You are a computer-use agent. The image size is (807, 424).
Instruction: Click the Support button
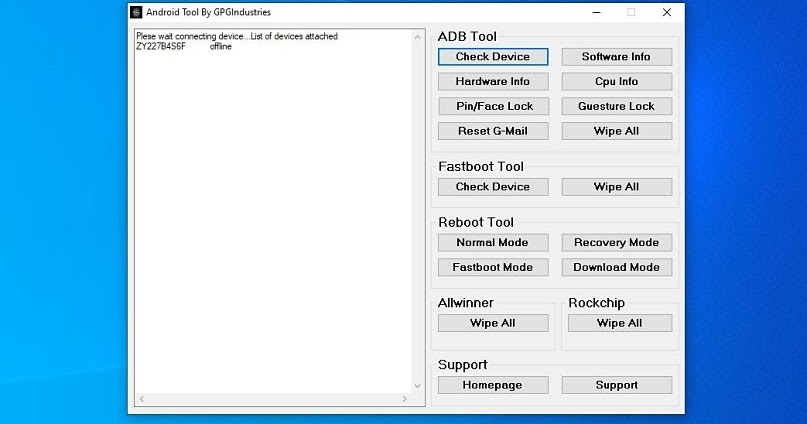[x=617, y=385]
